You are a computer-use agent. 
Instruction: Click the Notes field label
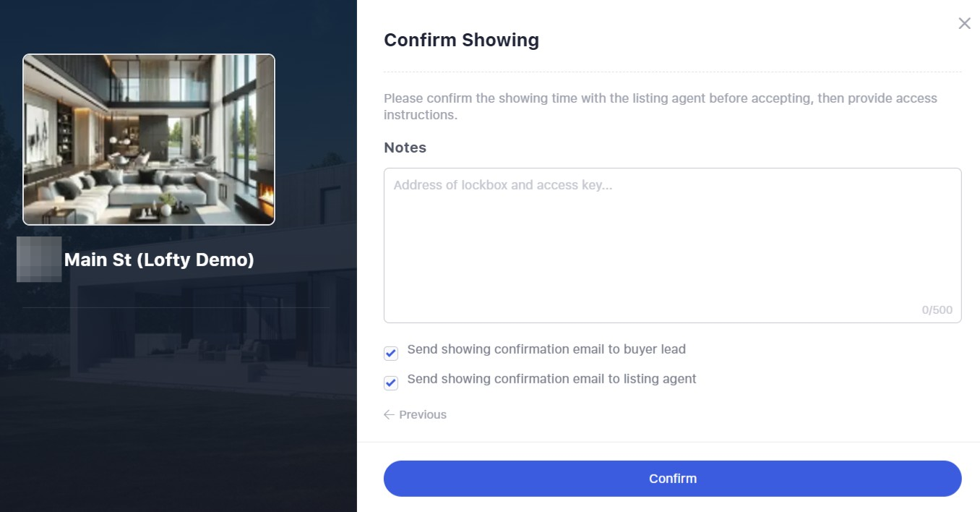click(405, 148)
